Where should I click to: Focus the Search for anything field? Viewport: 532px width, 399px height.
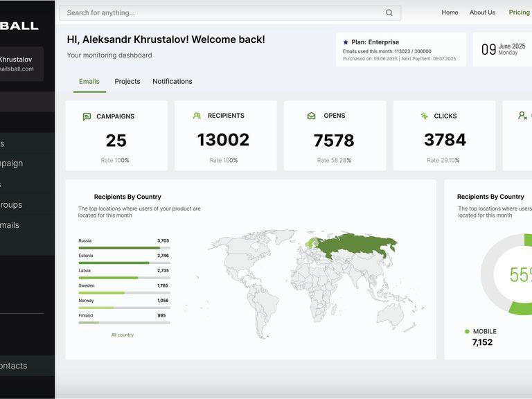(230, 13)
